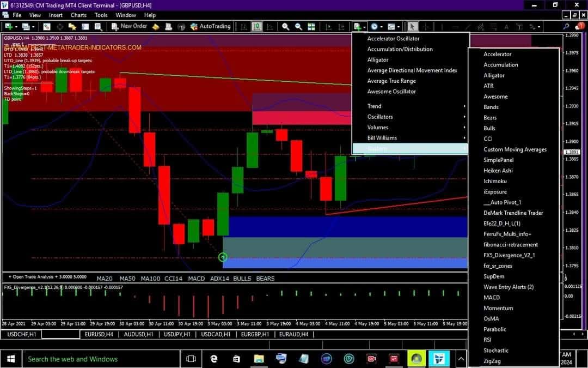This screenshot has height=368, width=588.
Task: Open the Navigator star-folder icon
Action: 72,27
